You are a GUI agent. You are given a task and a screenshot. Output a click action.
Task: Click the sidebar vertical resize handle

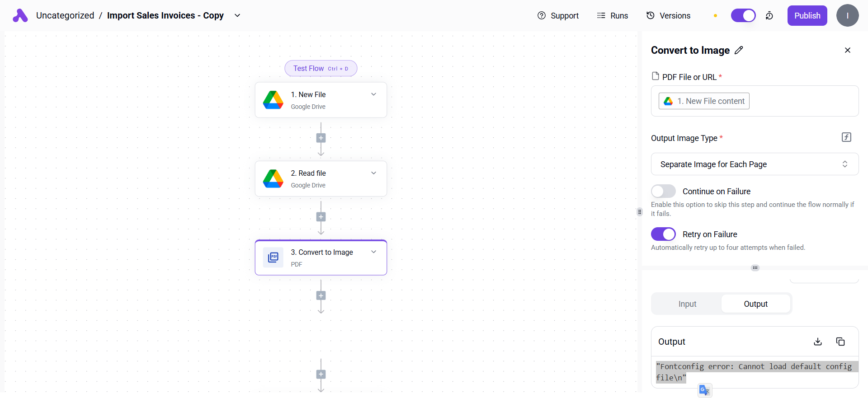point(639,212)
